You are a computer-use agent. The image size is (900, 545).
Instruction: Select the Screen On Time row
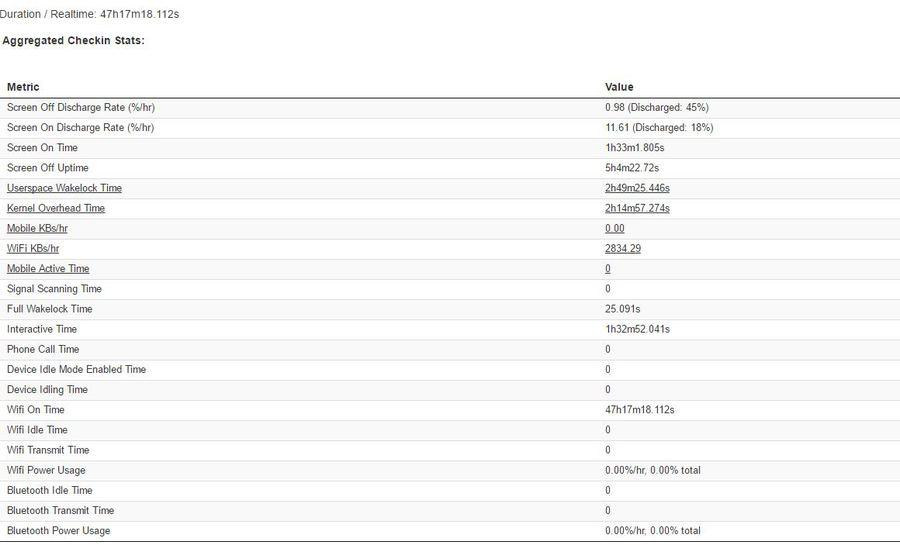450,148
